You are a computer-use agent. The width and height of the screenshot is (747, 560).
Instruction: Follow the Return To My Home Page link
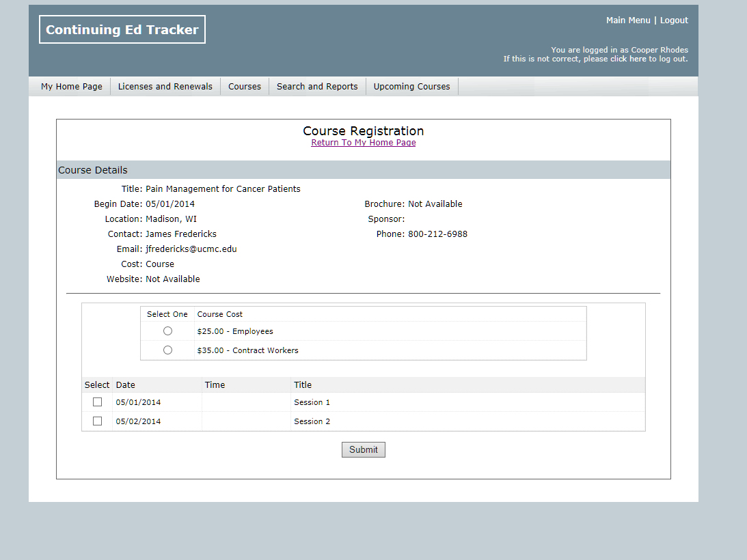364,143
